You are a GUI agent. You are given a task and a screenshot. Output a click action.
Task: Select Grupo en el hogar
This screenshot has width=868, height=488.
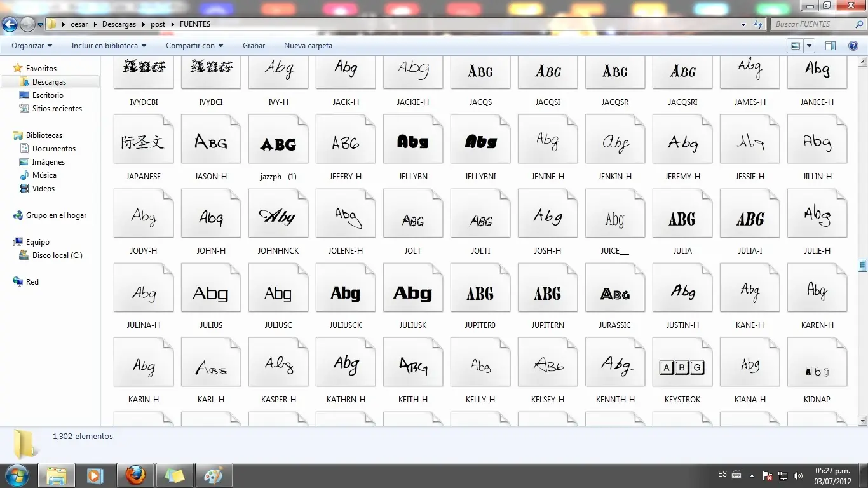56,215
